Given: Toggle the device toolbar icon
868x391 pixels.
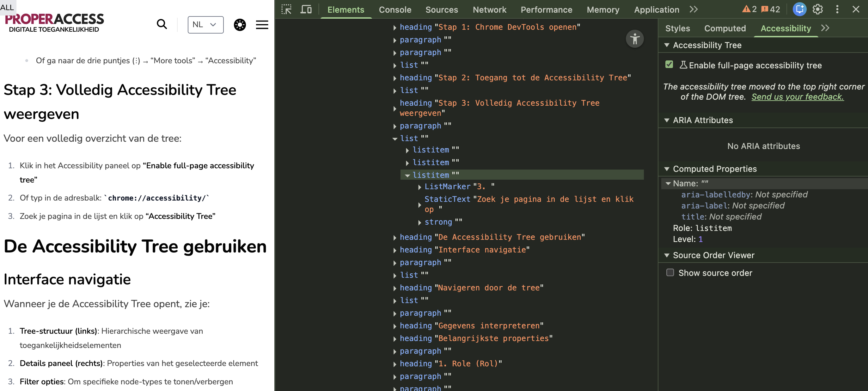Looking at the screenshot, I should tap(306, 9).
